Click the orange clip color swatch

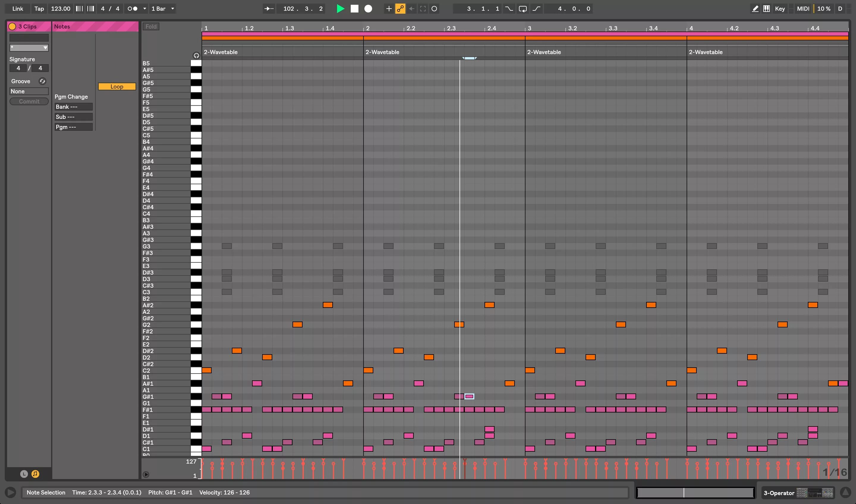[12, 26]
